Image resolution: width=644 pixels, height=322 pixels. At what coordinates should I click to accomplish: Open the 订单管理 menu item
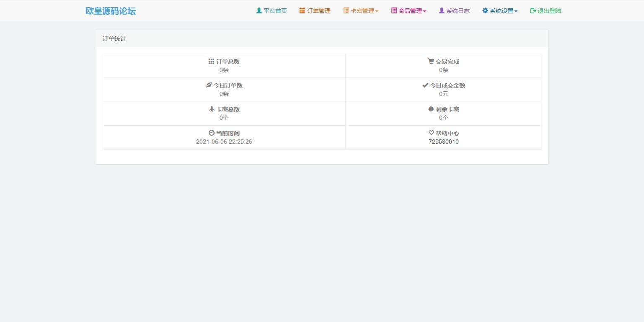click(318, 11)
